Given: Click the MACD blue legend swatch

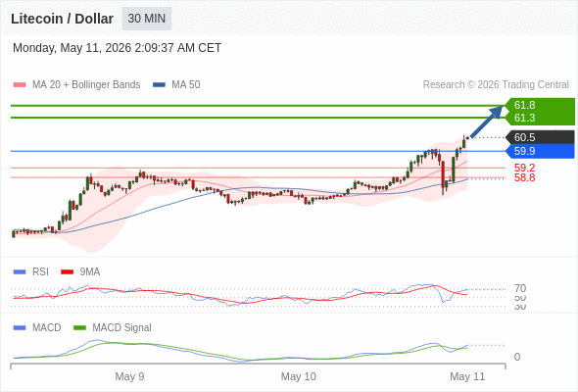Looking at the screenshot, I should coord(20,328).
